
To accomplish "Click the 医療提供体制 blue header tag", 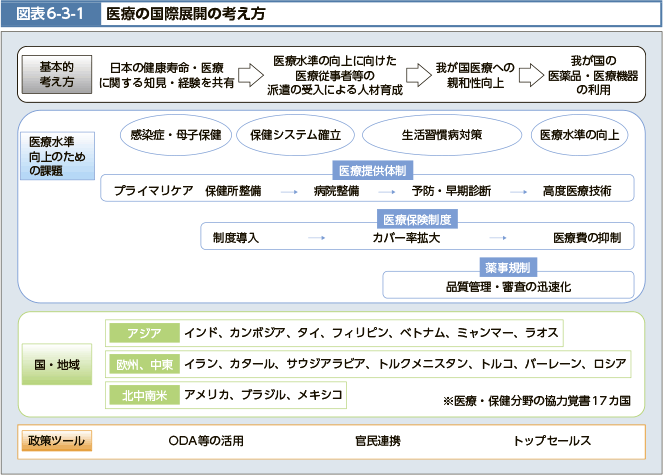I will tap(371, 169).
